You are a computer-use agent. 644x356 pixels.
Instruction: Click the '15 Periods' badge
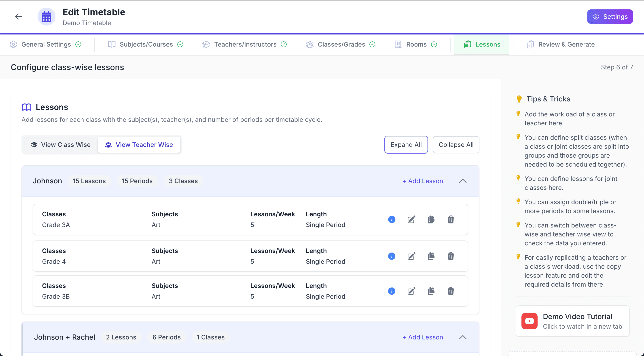[x=137, y=181]
